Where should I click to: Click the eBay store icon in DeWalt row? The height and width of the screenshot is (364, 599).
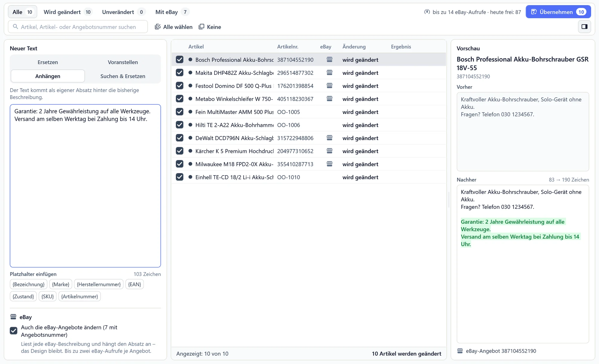pos(329,138)
